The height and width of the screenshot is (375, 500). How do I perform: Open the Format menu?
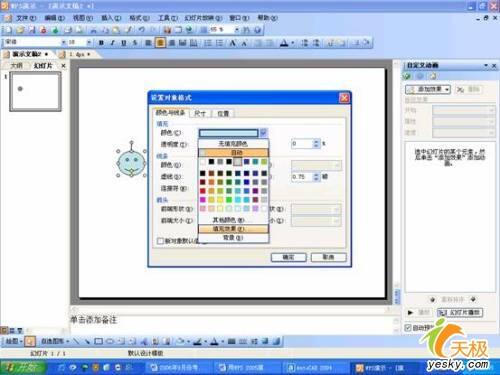(x=139, y=18)
